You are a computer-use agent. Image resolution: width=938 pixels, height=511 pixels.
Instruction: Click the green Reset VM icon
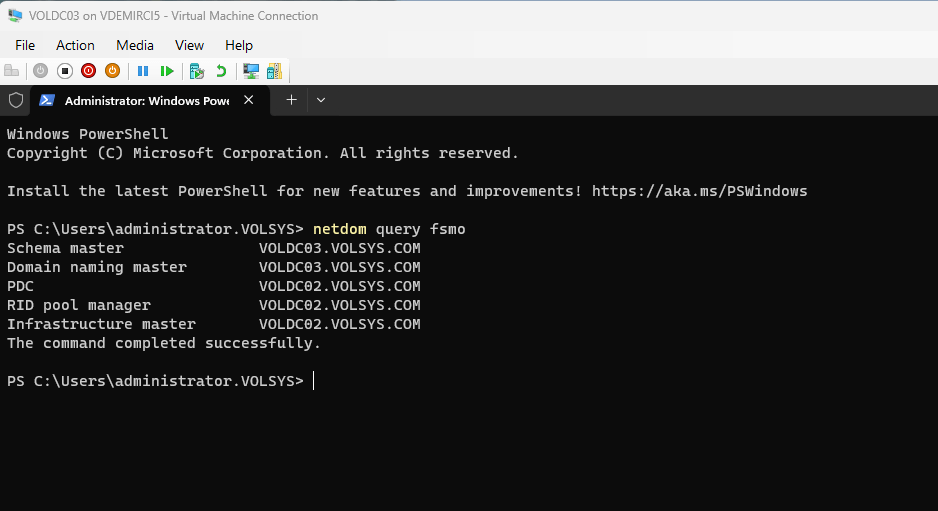coord(167,71)
